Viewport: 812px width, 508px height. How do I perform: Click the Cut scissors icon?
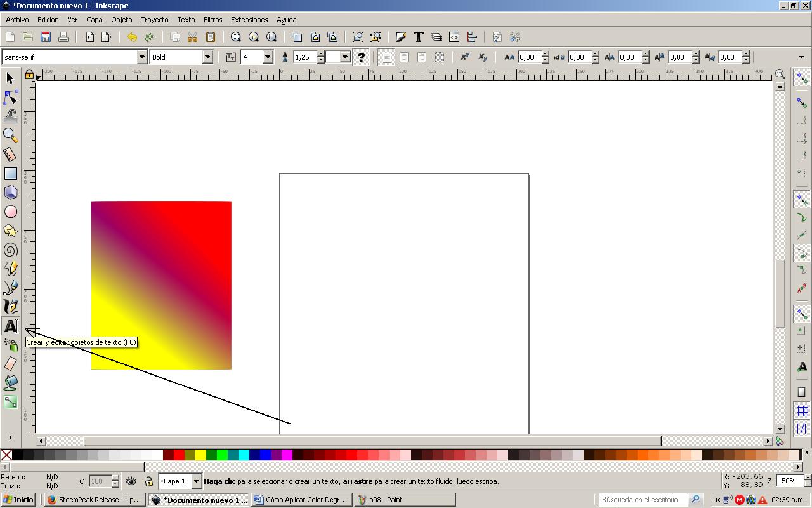tap(193, 37)
